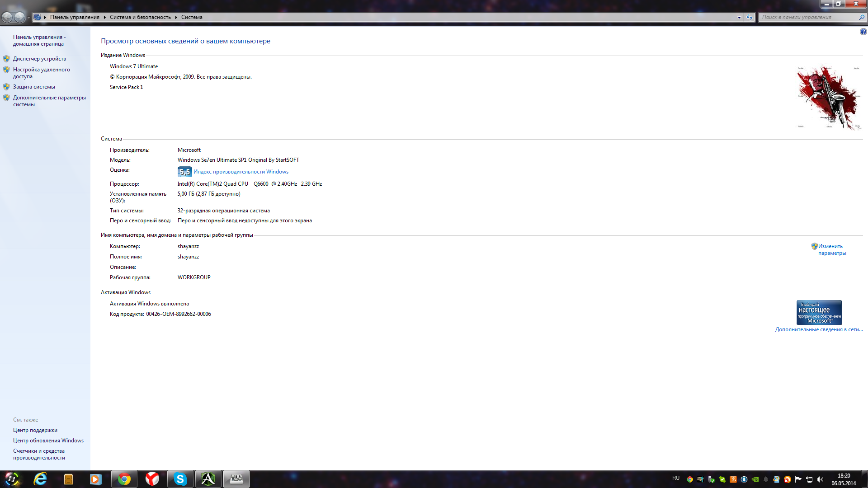This screenshot has height=488, width=868.
Task: Click the genuine Microsoft software badge
Action: click(x=819, y=312)
